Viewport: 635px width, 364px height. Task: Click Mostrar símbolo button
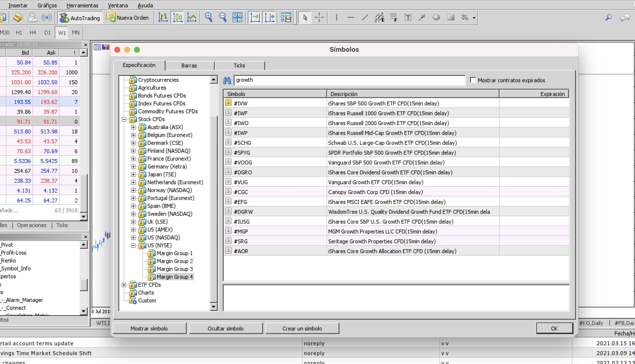tap(149, 329)
